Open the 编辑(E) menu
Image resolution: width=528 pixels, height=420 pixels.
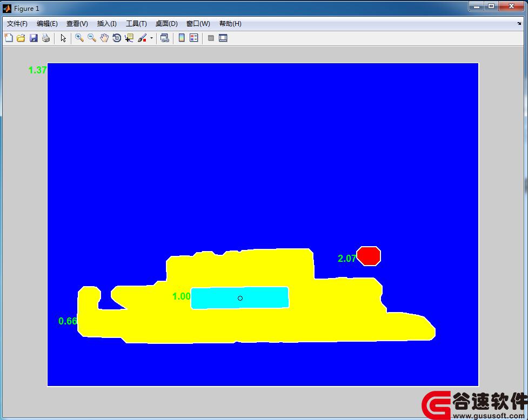click(47, 24)
